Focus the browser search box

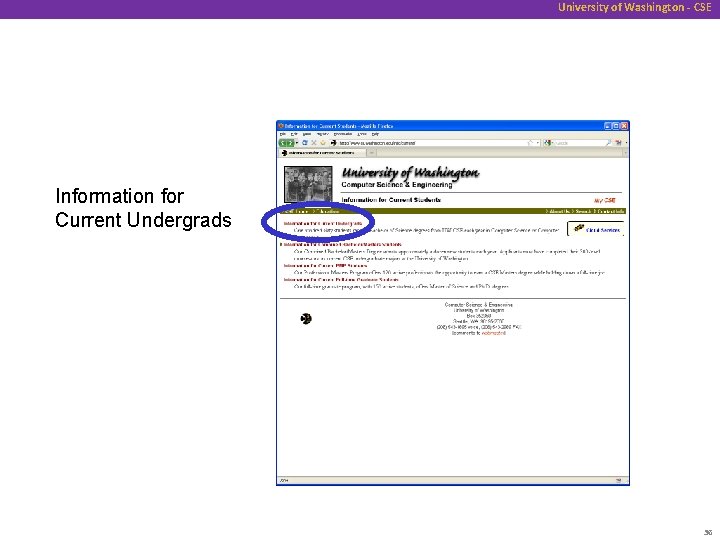(579, 143)
